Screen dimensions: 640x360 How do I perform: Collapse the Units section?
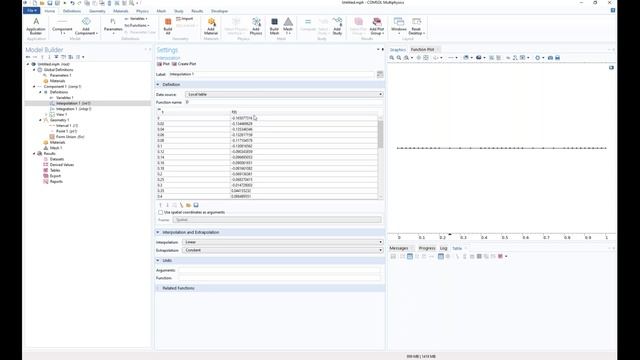tap(158, 260)
